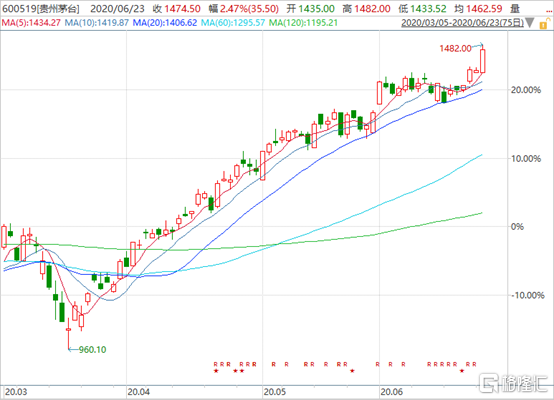
Task: Click the 20.06 month label
Action: (x=391, y=392)
